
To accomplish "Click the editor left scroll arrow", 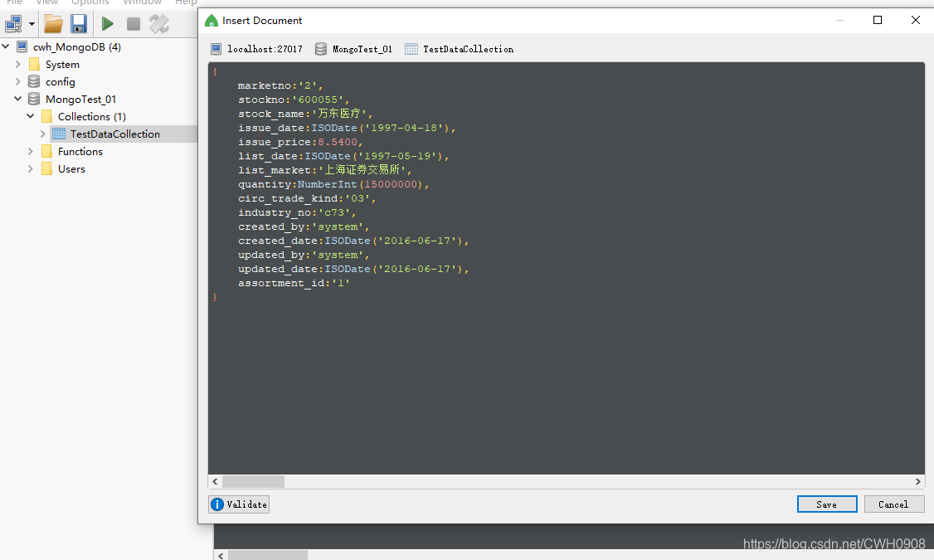I will click(215, 481).
